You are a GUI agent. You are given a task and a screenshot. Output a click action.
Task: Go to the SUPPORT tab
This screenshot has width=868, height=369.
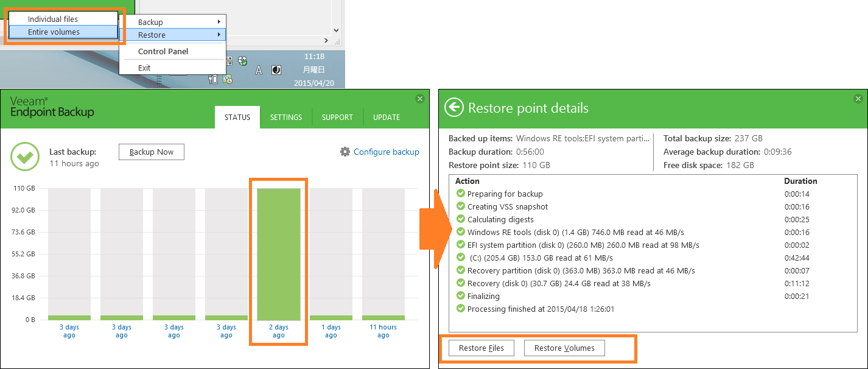pyautogui.click(x=337, y=118)
